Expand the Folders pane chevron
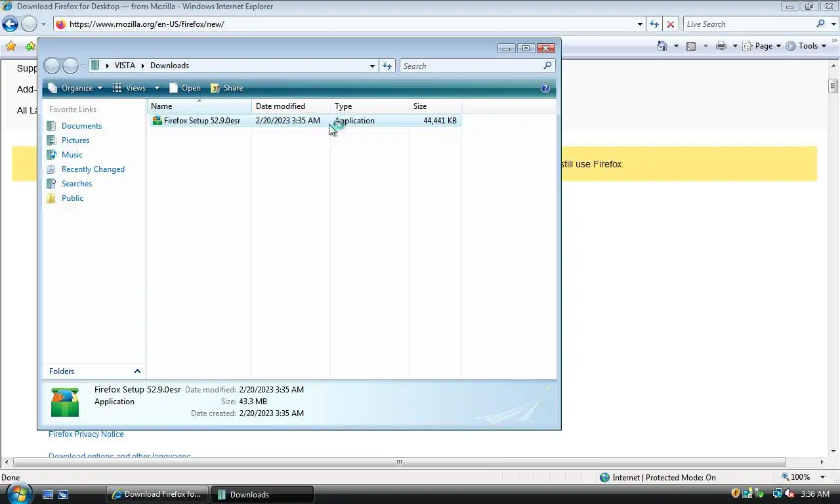Screen dimensions: 840x504 [137, 371]
